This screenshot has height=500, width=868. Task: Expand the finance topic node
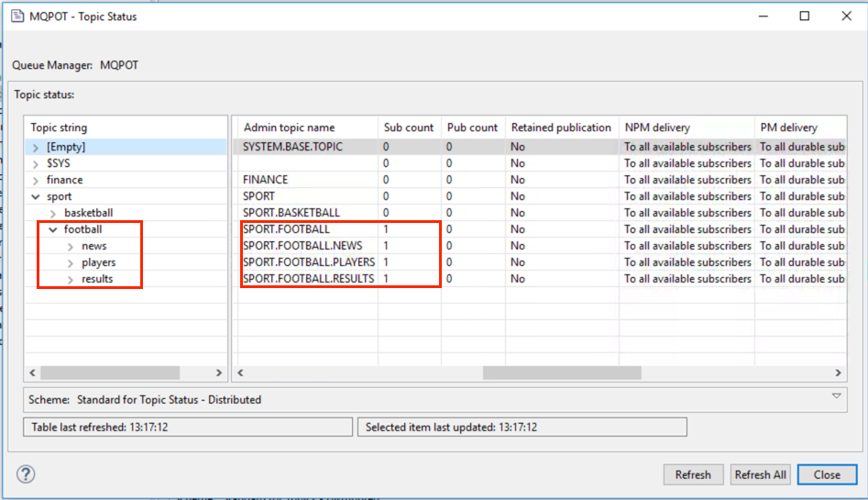[36, 181]
